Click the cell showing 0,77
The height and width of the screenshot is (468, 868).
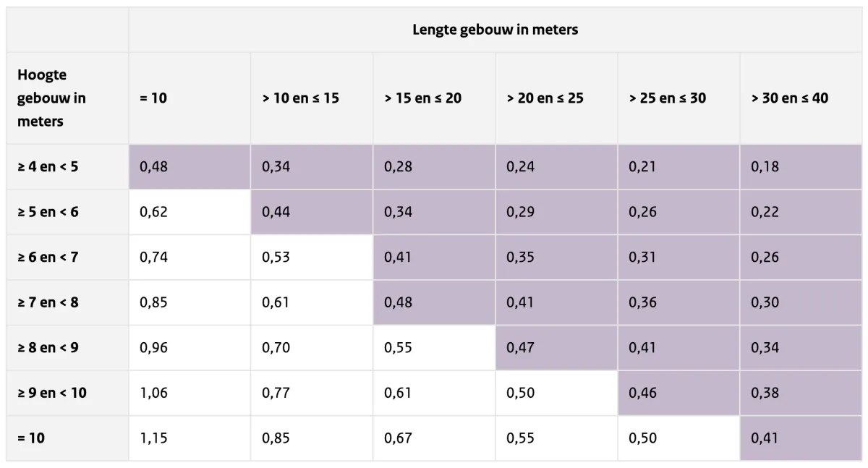coord(276,393)
